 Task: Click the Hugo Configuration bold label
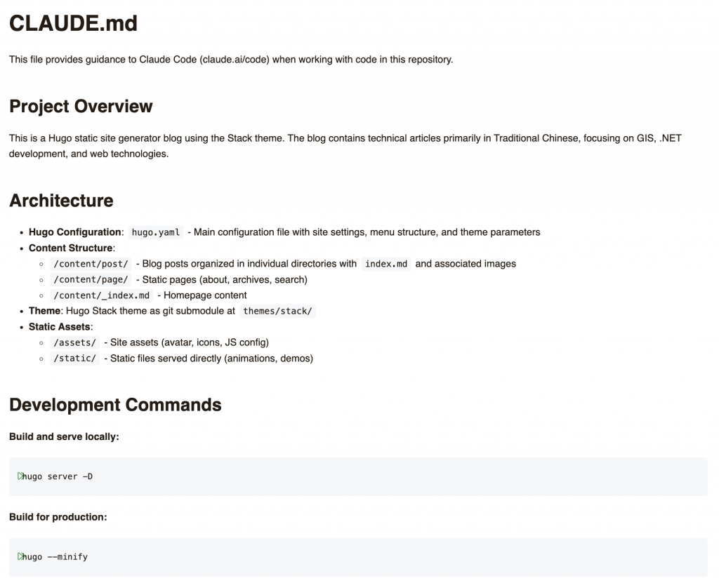point(74,232)
